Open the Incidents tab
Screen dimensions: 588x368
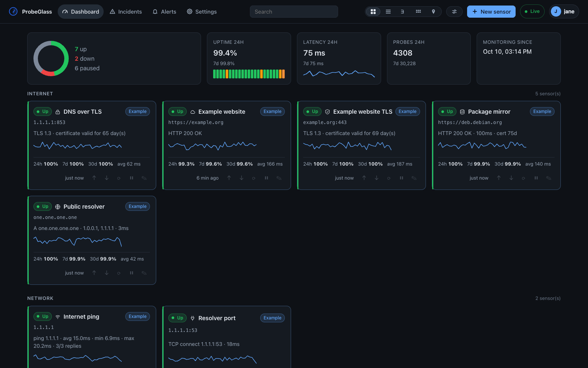(126, 12)
